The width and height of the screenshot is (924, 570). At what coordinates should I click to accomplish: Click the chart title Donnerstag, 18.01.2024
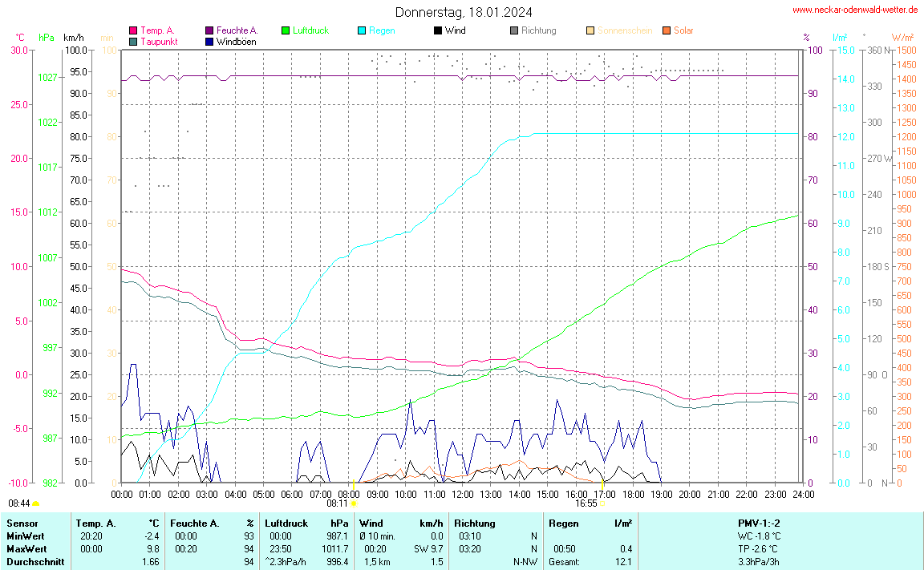click(x=463, y=12)
